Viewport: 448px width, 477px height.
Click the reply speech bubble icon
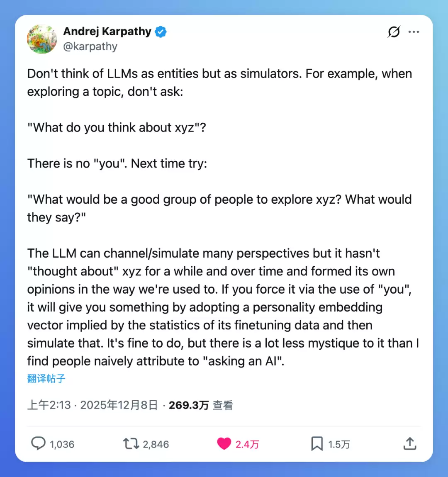coord(38,444)
